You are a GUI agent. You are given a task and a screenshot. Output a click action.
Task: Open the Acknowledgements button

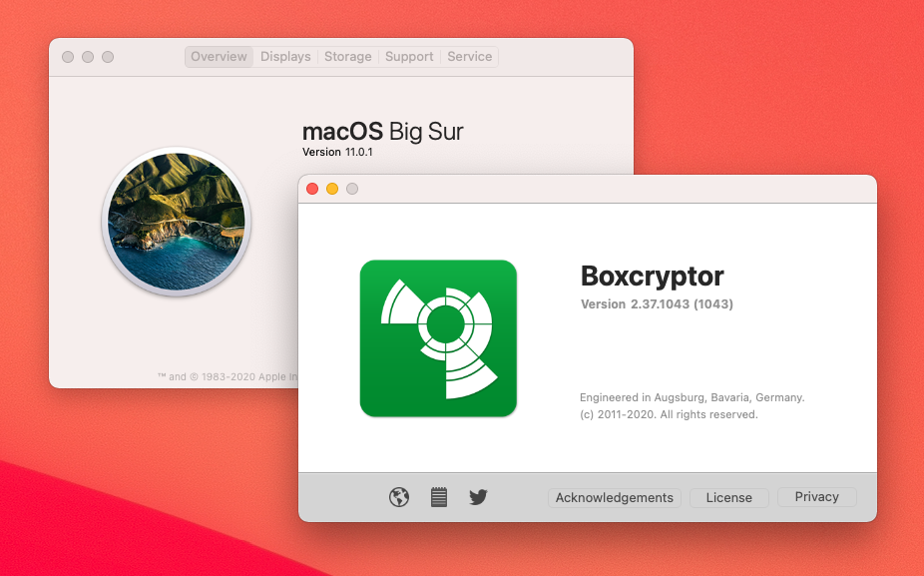pyautogui.click(x=614, y=497)
